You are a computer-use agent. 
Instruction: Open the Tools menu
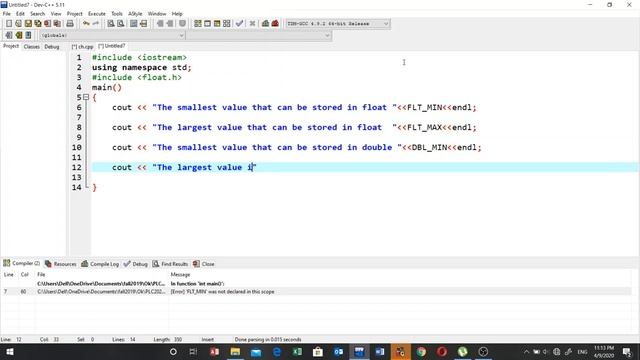click(117, 13)
